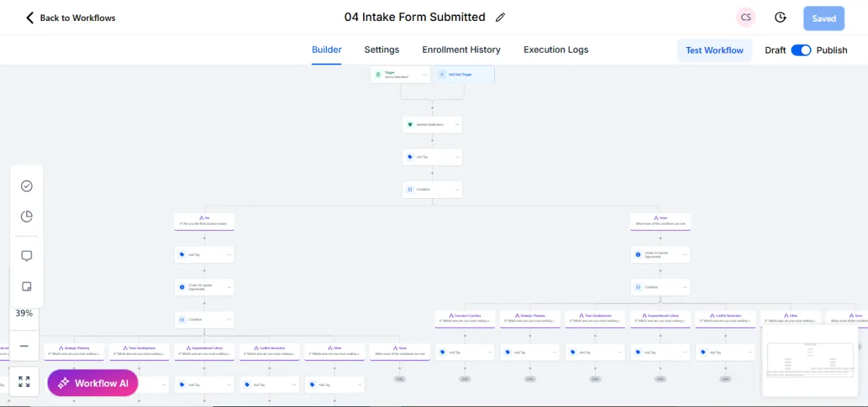
Task: Add a sticky note from left toolbar
Action: (27, 286)
